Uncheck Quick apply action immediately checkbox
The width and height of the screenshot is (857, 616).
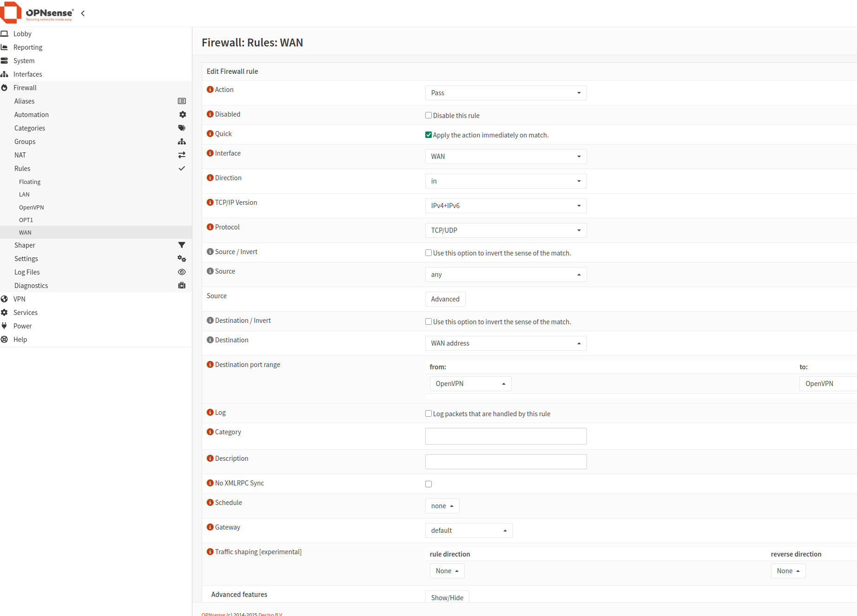(428, 135)
